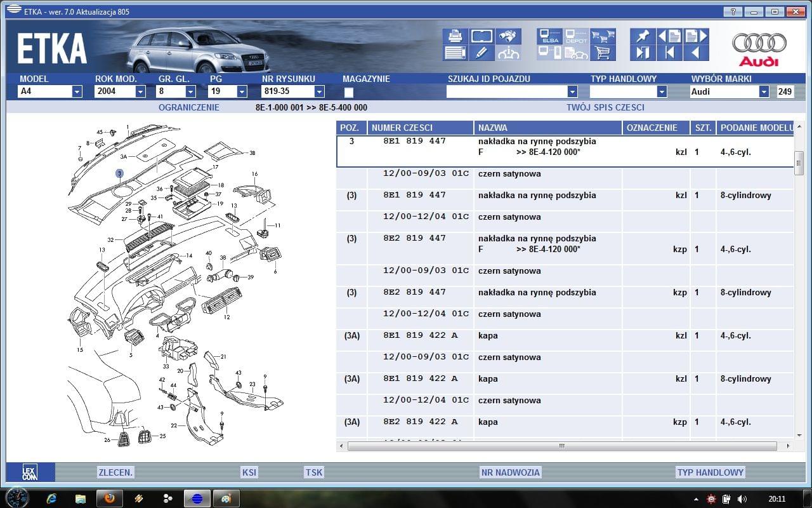This screenshot has height=508, width=812.
Task: Click the multiple shopping carts icon
Action: 603,36
